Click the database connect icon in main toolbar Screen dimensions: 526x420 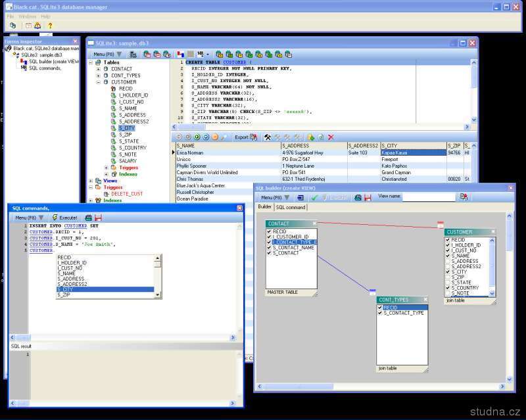tap(12, 26)
